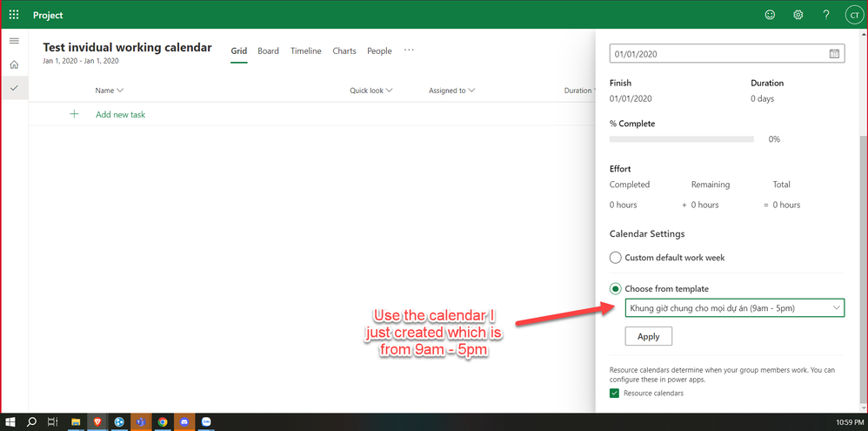Click project date range Jan 1, 2020
Screen dimensions: 868x431
click(x=81, y=61)
